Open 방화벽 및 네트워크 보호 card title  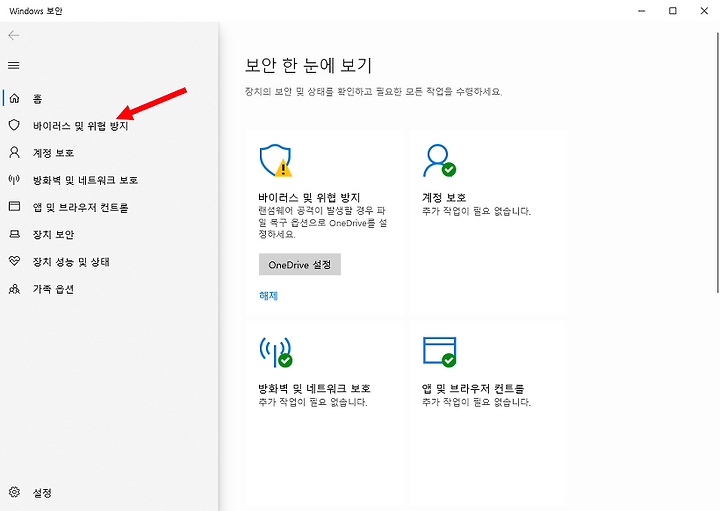pyautogui.click(x=315, y=388)
